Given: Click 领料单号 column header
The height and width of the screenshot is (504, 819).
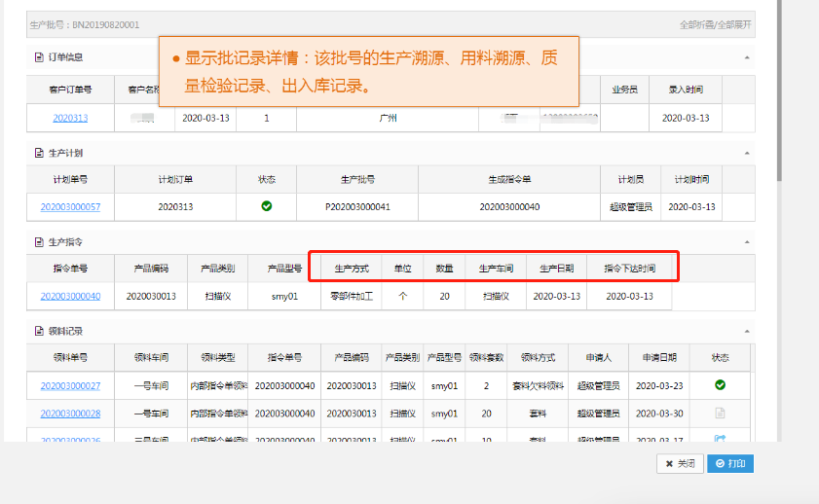Looking at the screenshot, I should point(70,358).
